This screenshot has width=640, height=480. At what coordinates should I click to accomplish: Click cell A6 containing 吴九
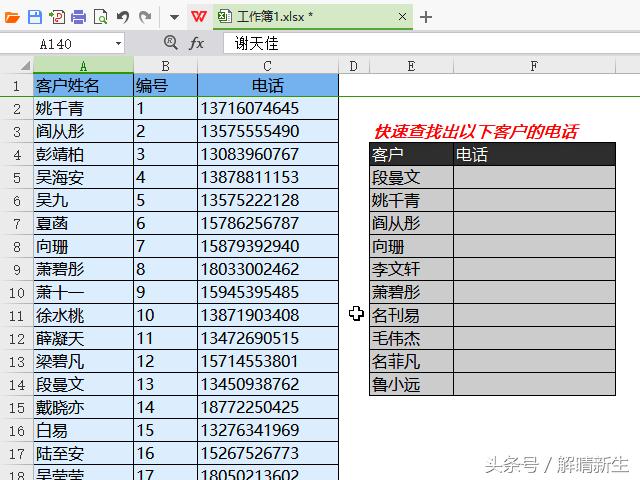point(83,200)
